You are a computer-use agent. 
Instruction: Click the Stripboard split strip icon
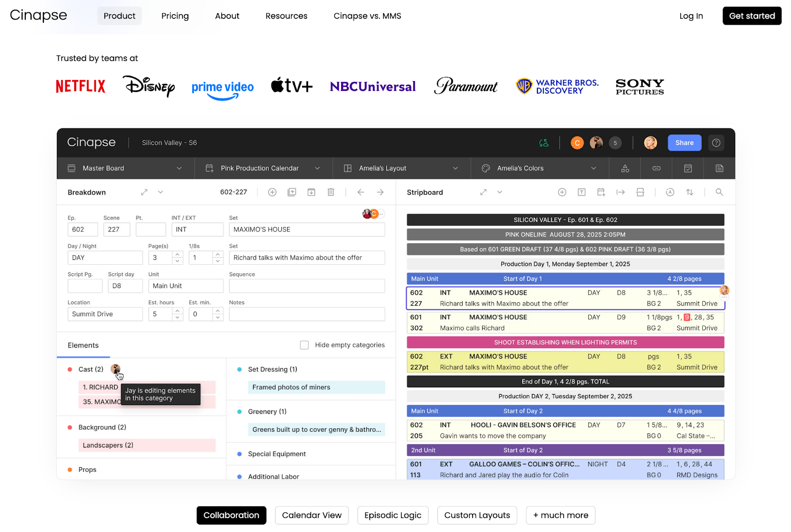click(640, 192)
